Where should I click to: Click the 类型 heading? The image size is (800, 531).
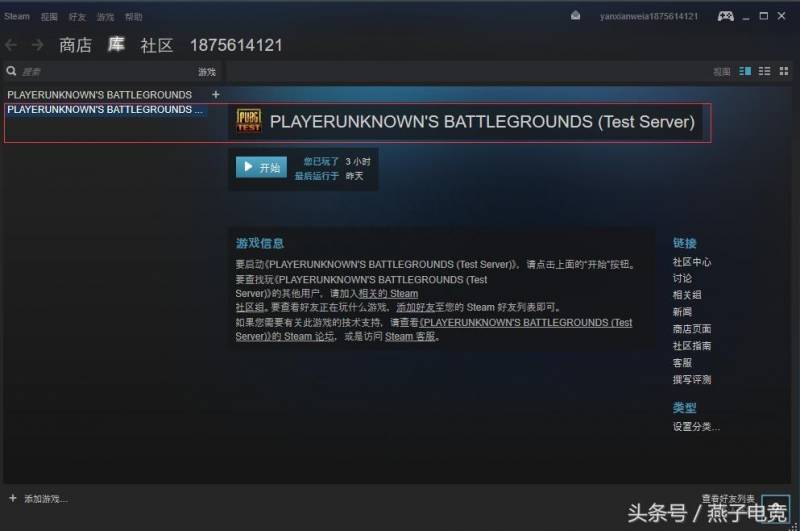click(x=685, y=408)
